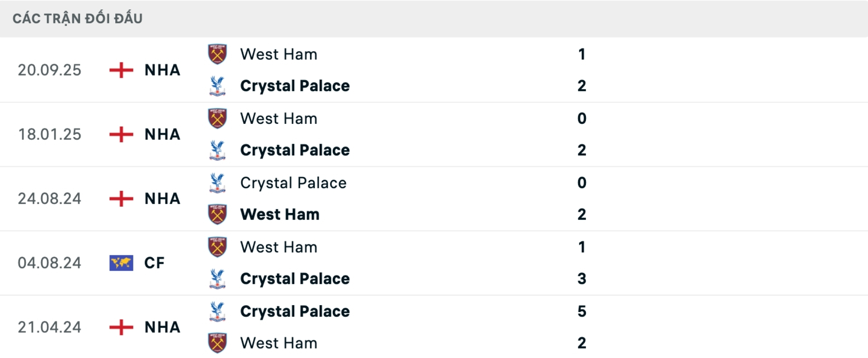Click West Ham name in 21.04.24 match

(278, 343)
